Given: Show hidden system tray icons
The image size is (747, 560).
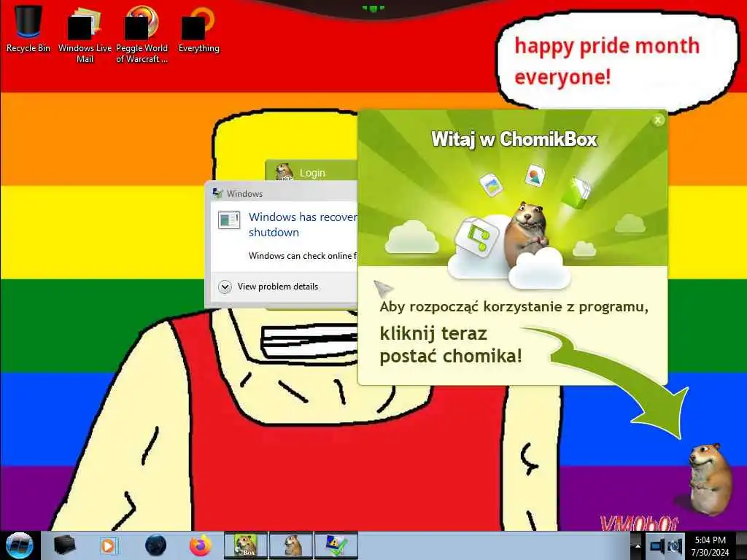Looking at the screenshot, I should (x=637, y=546).
